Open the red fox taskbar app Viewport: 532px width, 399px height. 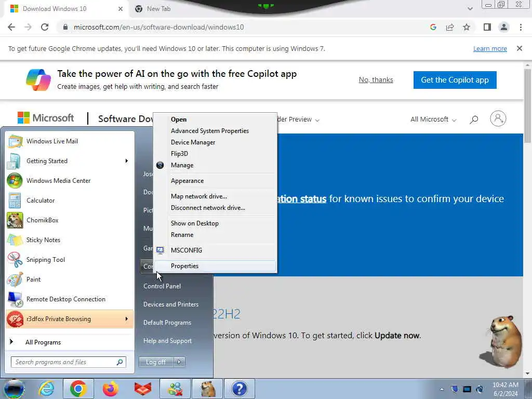[x=143, y=389]
